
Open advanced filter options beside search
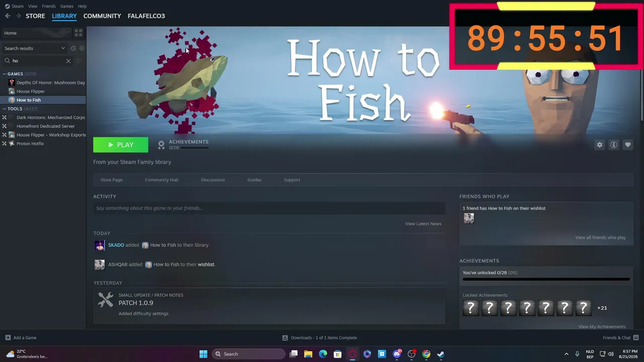[78, 61]
